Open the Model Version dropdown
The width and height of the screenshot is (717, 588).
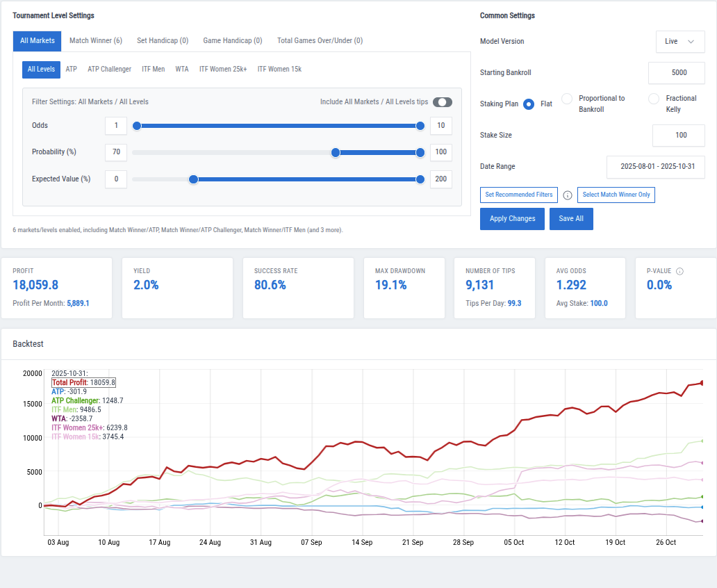point(680,42)
